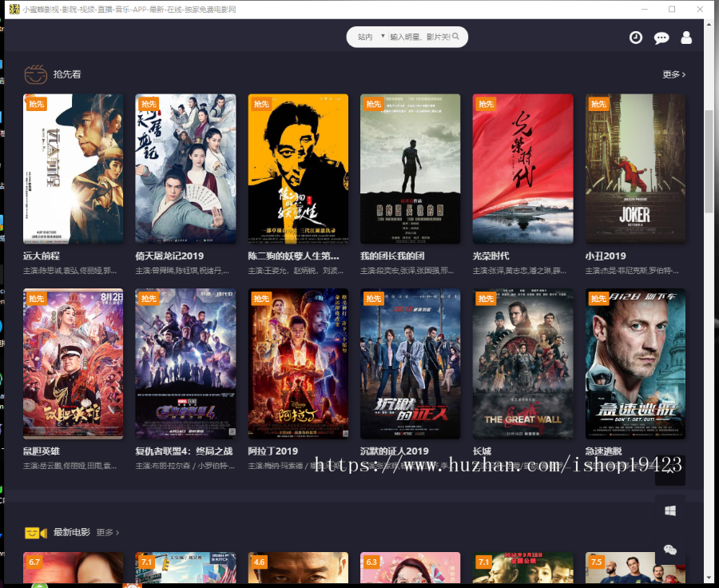Select the 沉默的证人2019 poster
The height and width of the screenshot is (588, 719).
tap(410, 364)
